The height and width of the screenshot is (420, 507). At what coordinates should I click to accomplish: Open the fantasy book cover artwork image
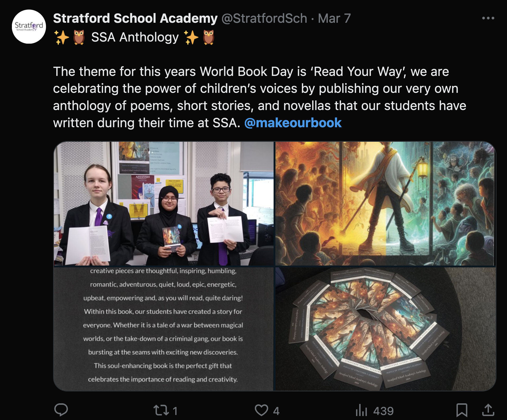[x=385, y=203]
